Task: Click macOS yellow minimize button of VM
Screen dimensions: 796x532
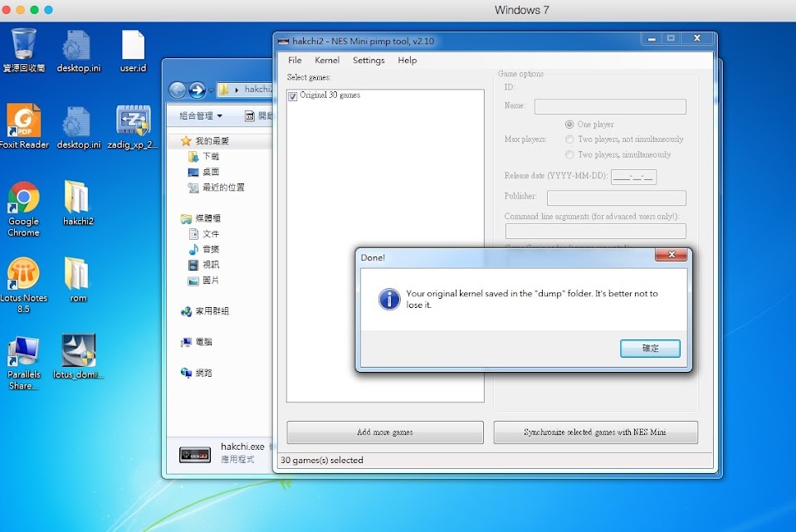Action: (x=20, y=10)
